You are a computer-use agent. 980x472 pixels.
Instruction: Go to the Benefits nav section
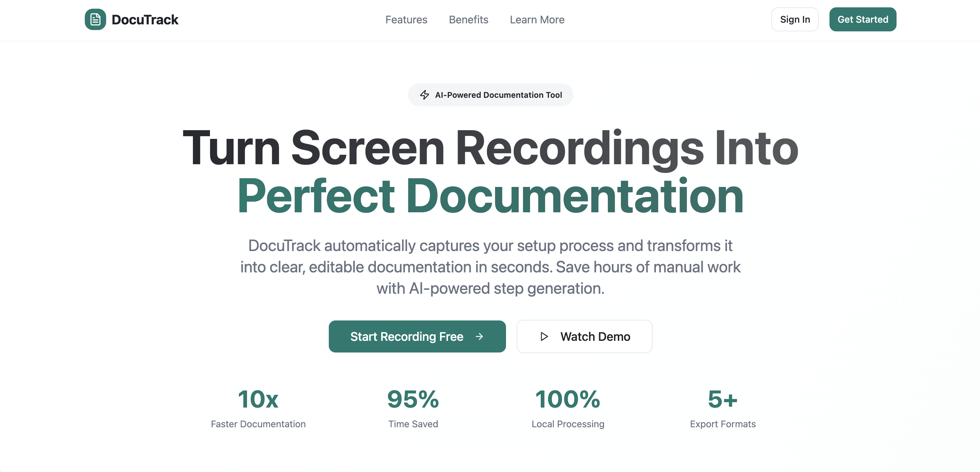468,20
